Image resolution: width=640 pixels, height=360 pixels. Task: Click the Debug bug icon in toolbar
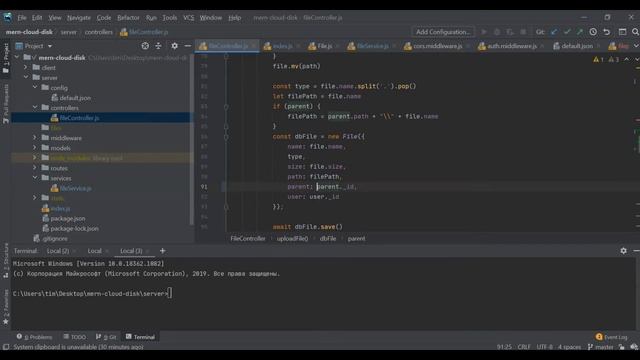(x=497, y=32)
